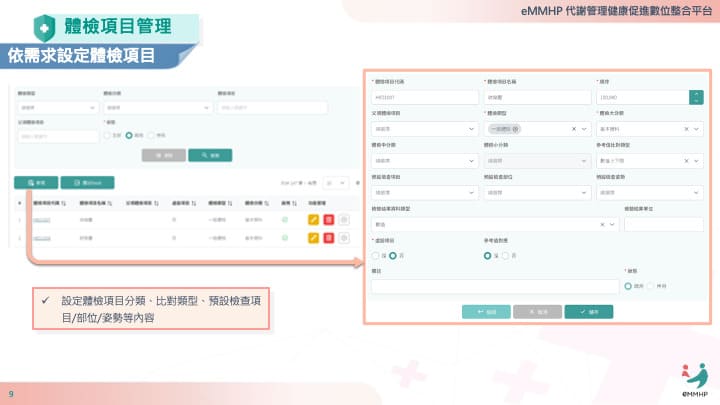The width and height of the screenshot is (720, 405).
Task: Click the yellow edit icon in second row
Action: click(313, 237)
